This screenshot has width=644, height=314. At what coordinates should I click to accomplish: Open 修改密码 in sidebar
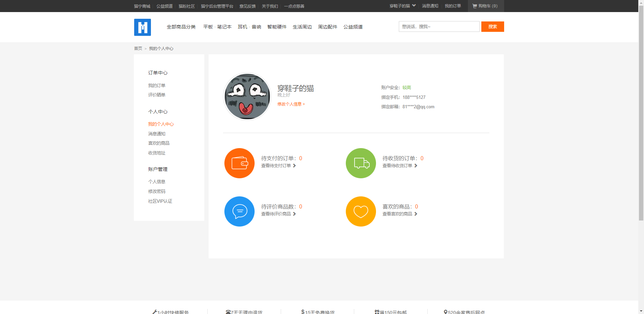[157, 192]
